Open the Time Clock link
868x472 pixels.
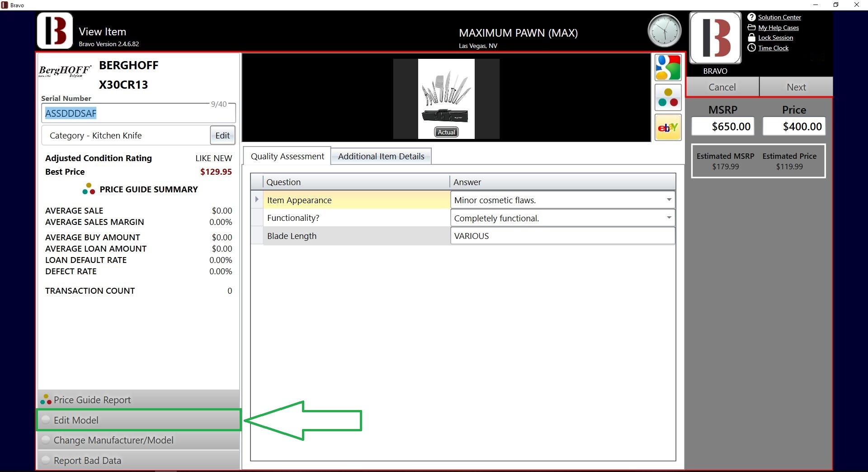[x=773, y=48]
